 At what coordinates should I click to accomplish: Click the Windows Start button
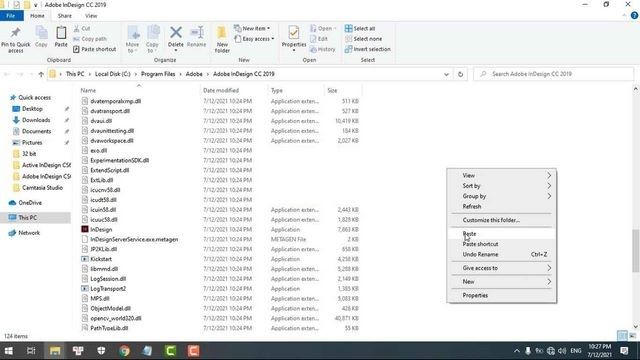(8, 351)
